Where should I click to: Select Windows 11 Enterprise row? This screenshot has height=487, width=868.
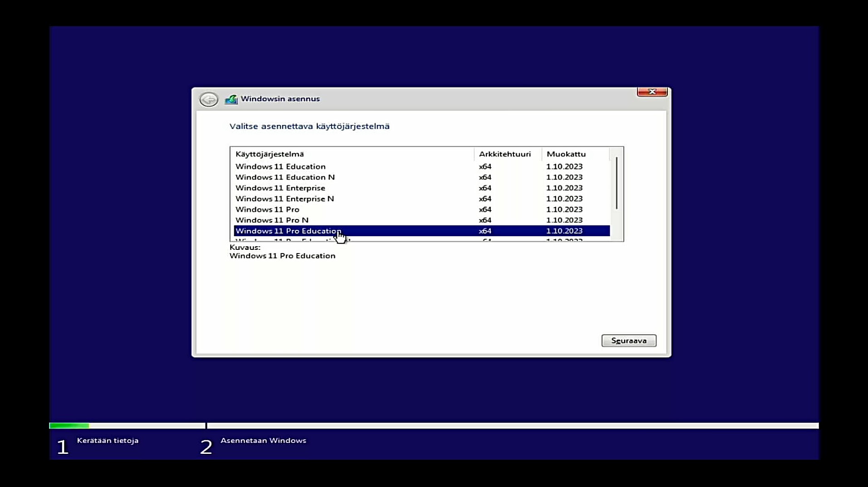pos(422,188)
